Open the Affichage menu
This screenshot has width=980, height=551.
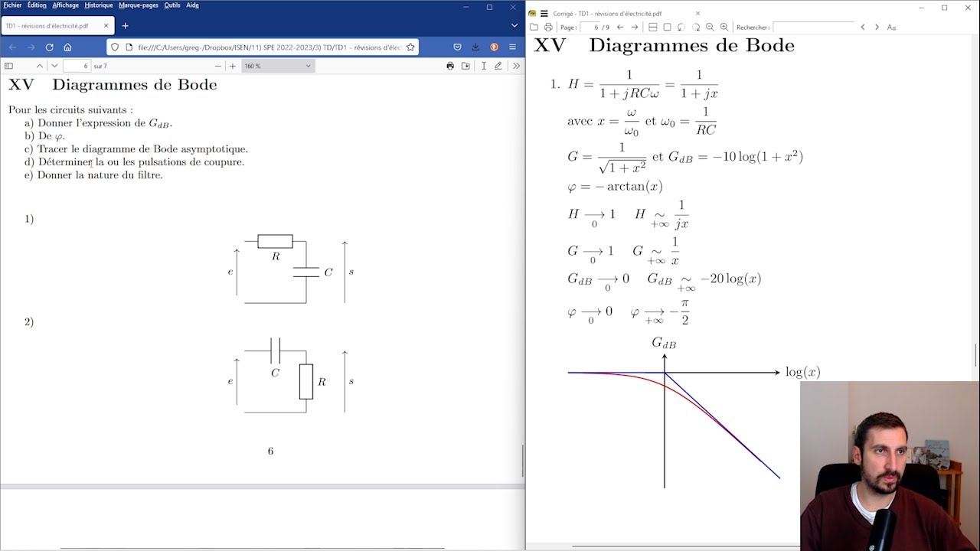coord(65,5)
